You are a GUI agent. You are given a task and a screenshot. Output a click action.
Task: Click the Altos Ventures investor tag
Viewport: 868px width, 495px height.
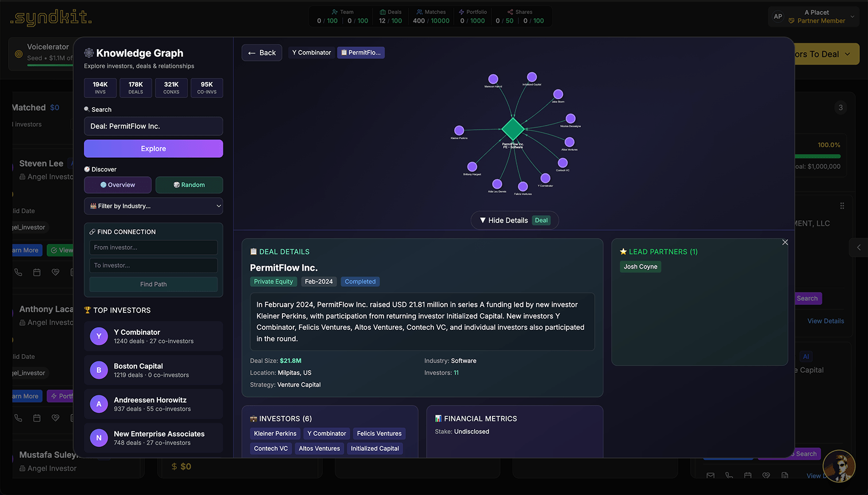point(319,449)
